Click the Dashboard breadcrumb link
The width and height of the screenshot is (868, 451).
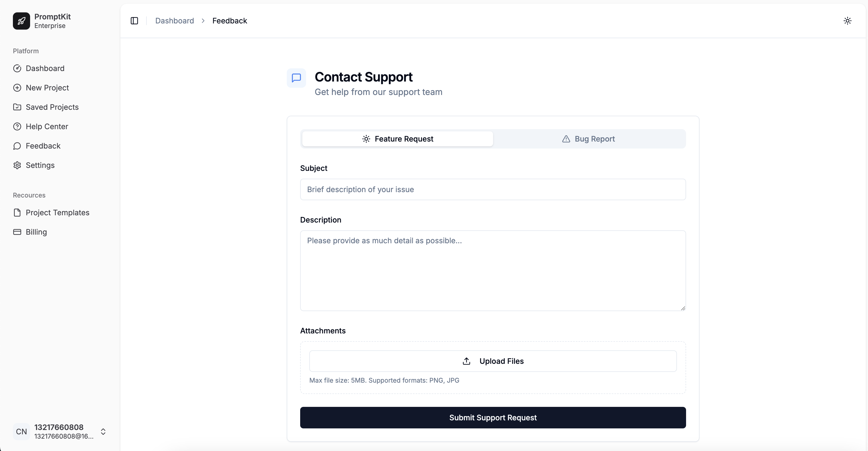[x=174, y=21]
